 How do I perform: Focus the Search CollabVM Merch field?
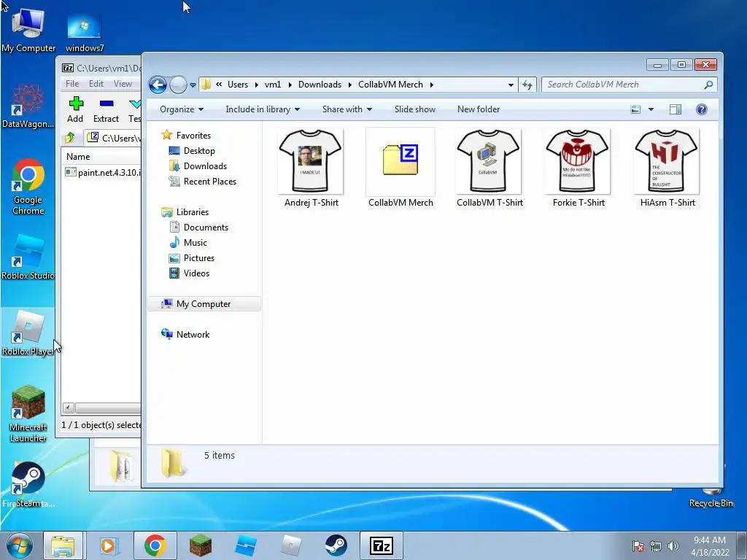pos(629,85)
